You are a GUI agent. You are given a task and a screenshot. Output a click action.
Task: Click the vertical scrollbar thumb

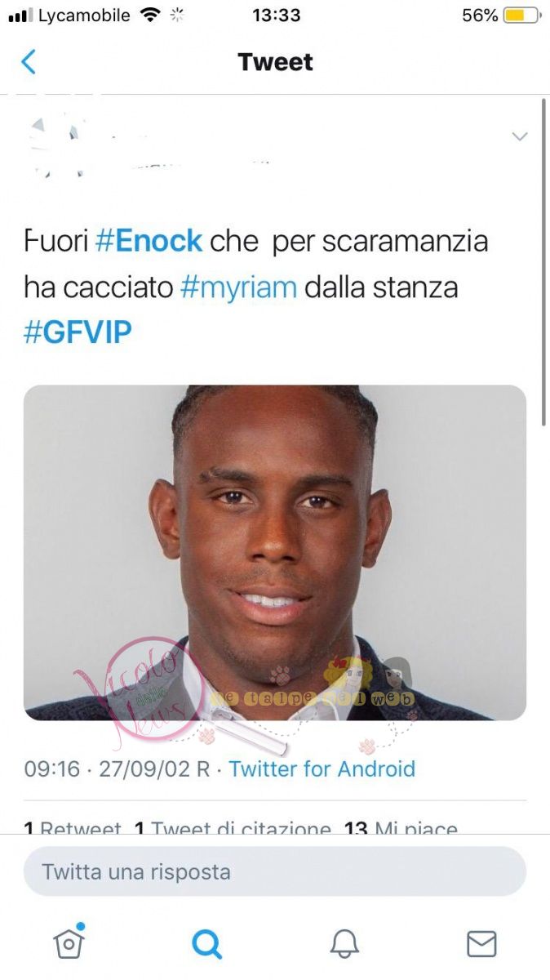click(x=544, y=261)
